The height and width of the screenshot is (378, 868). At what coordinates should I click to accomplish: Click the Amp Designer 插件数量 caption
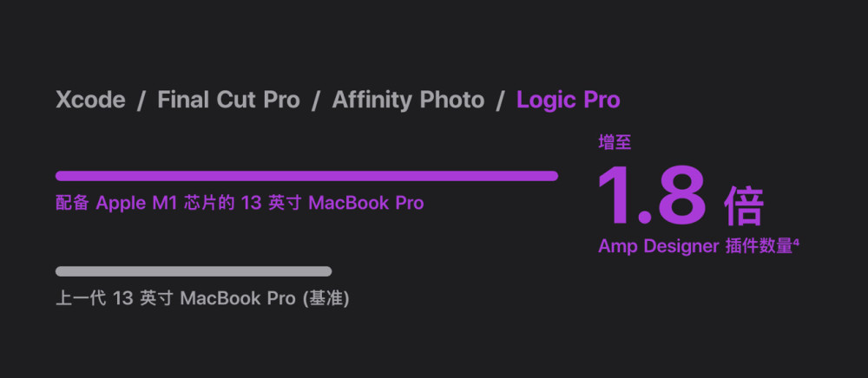click(x=695, y=246)
